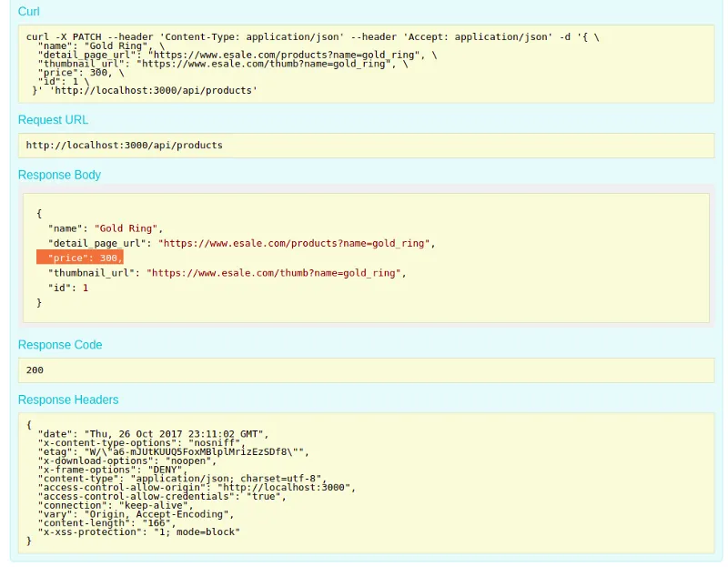Click the Request URL heading

[53, 120]
